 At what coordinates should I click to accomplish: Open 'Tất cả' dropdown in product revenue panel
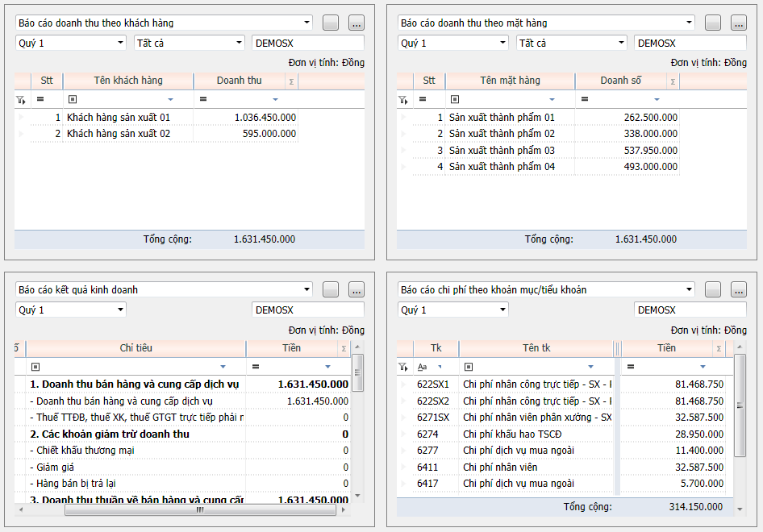pos(621,43)
